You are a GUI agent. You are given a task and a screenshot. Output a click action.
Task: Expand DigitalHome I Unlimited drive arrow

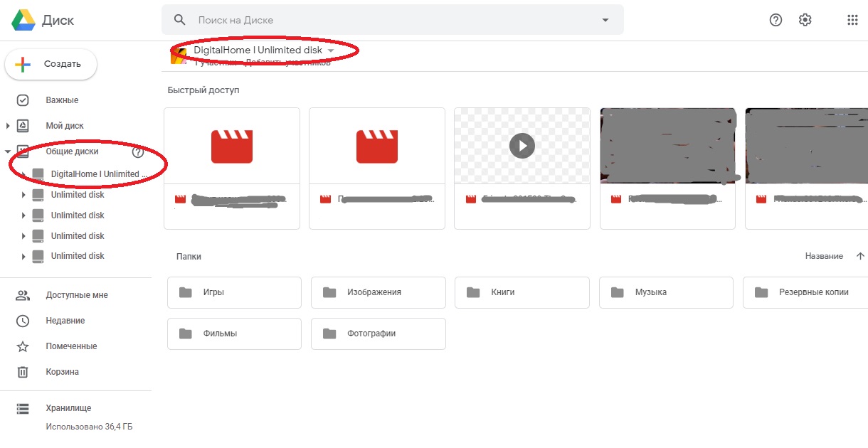(23, 174)
